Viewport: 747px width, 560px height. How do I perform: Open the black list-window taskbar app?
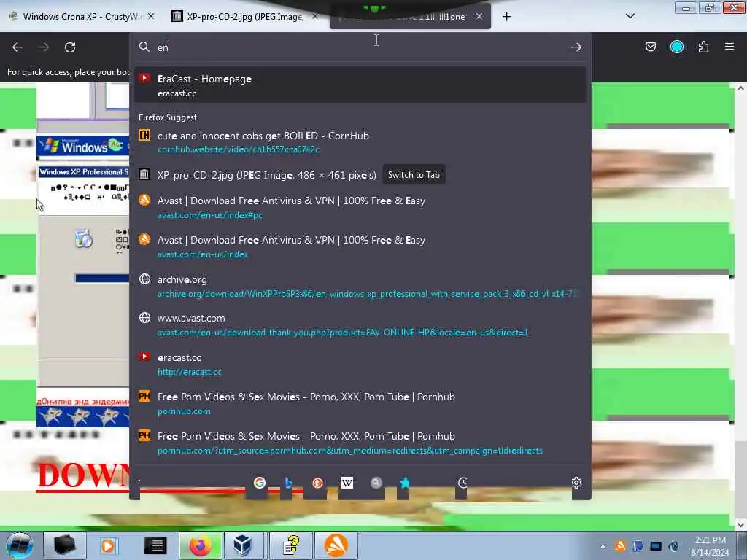point(155,545)
